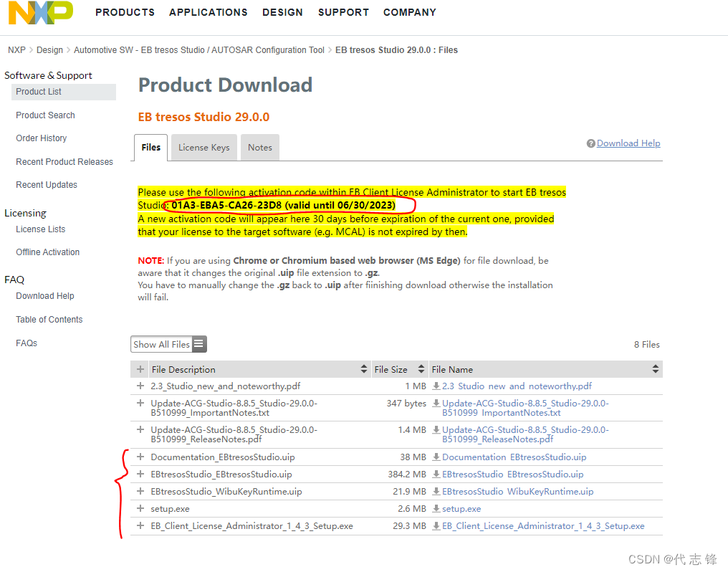Open the SUPPORT menu

pos(343,12)
